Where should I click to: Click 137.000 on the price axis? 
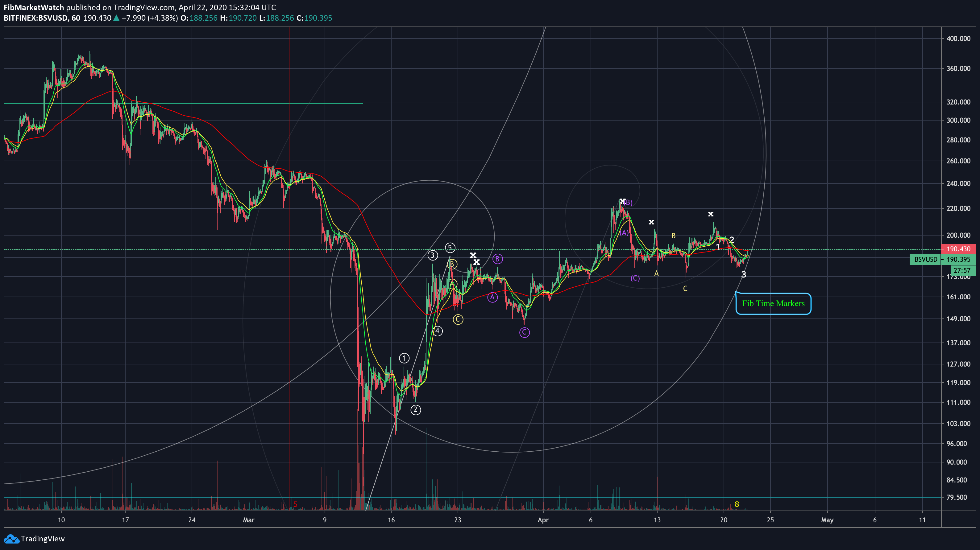[x=958, y=343]
